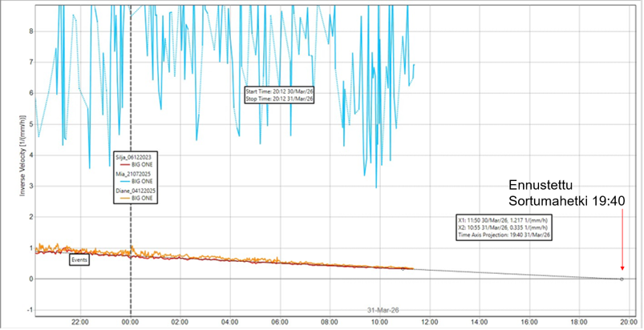Image resolution: width=644 pixels, height=330 pixels.
Task: Click the 20:00 time axis label
Action: pyautogui.click(x=630, y=321)
